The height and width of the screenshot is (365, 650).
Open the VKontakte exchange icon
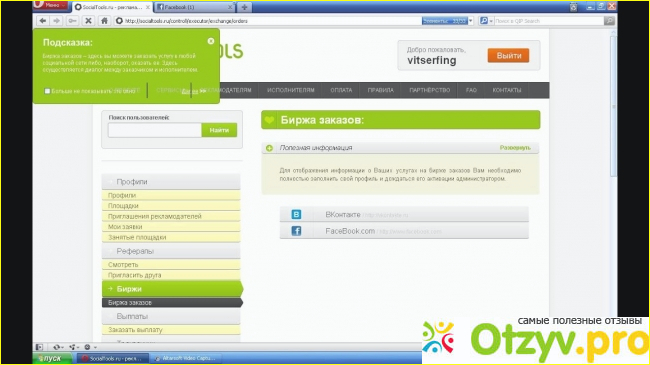pos(296,214)
